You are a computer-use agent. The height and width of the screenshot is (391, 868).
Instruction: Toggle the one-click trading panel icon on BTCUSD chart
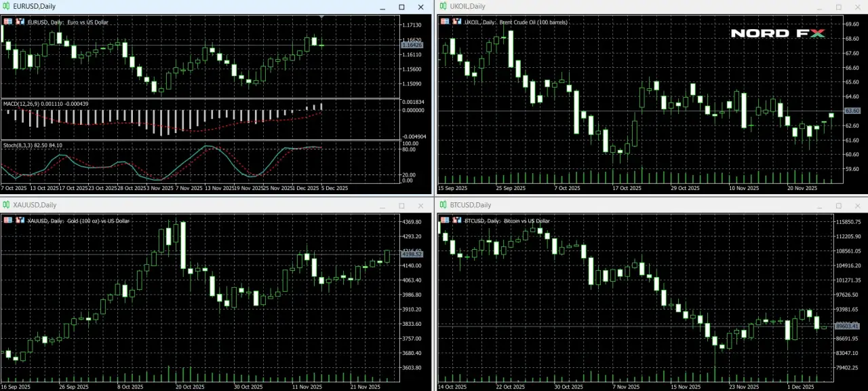pyautogui.click(x=445, y=221)
